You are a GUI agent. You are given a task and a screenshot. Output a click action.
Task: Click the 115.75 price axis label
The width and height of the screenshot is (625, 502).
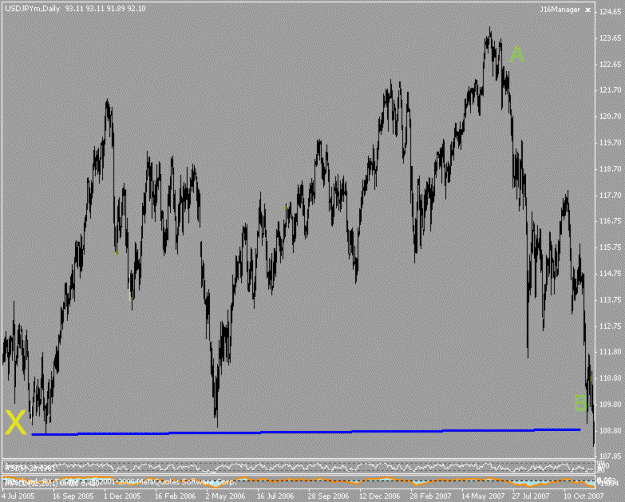click(610, 248)
